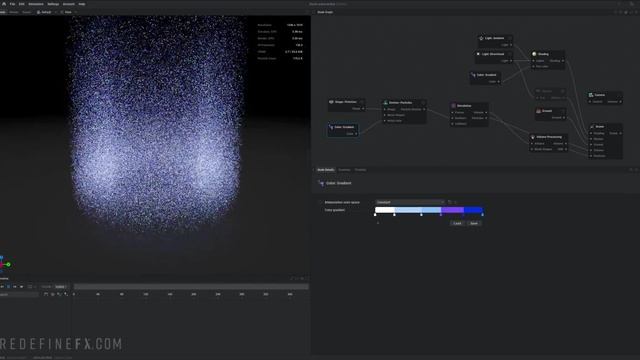This screenshot has height=360, width=640.
Task: Open the Settings menu
Action: [53, 4]
